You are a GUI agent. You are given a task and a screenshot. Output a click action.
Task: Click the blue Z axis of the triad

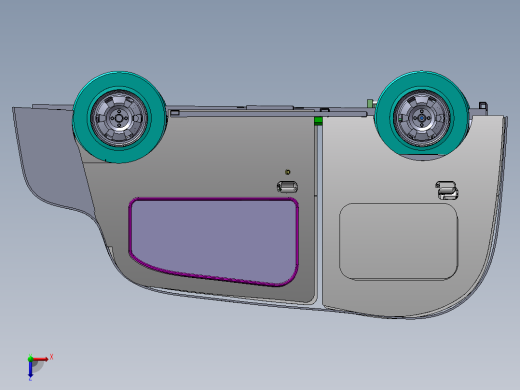tap(30, 369)
